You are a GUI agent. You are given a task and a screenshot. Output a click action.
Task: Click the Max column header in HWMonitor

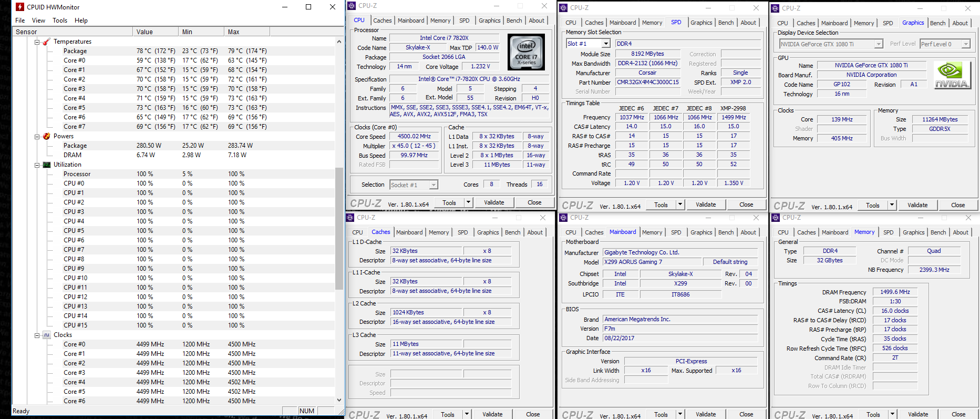tap(247, 32)
